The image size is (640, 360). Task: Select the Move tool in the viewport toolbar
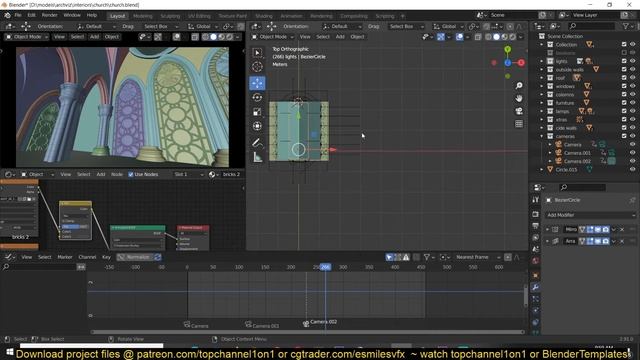(x=257, y=83)
